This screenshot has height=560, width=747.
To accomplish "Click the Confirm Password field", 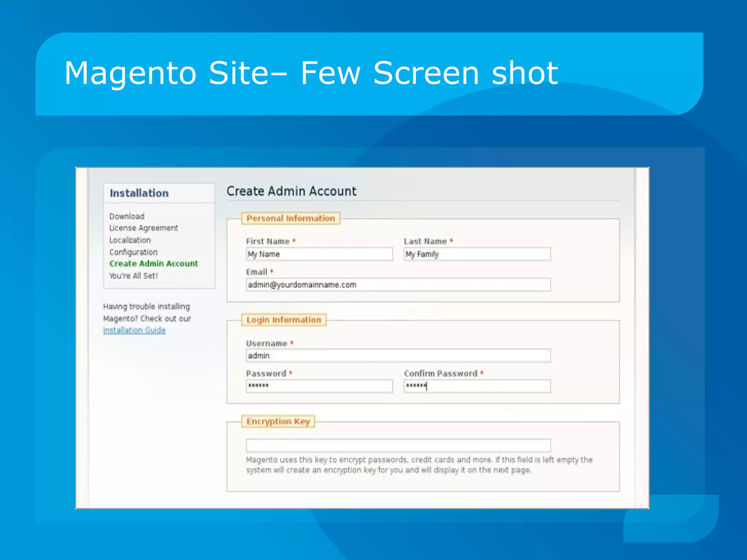I will 477,386.
